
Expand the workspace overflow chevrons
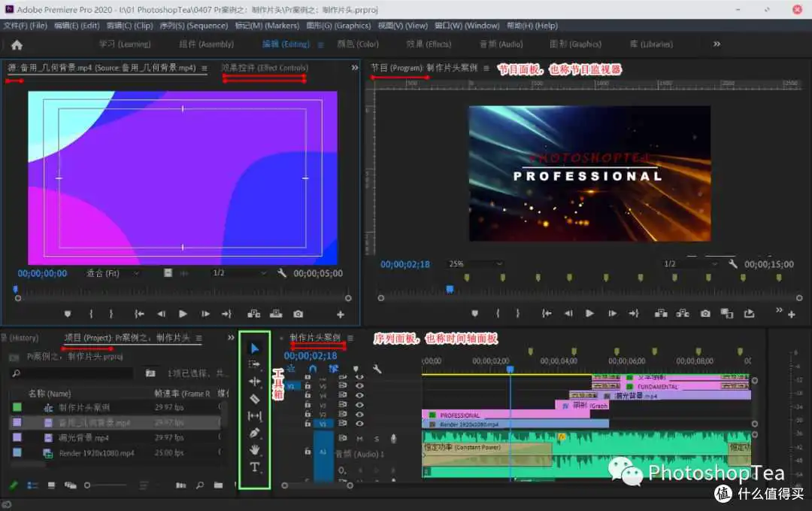click(x=717, y=44)
